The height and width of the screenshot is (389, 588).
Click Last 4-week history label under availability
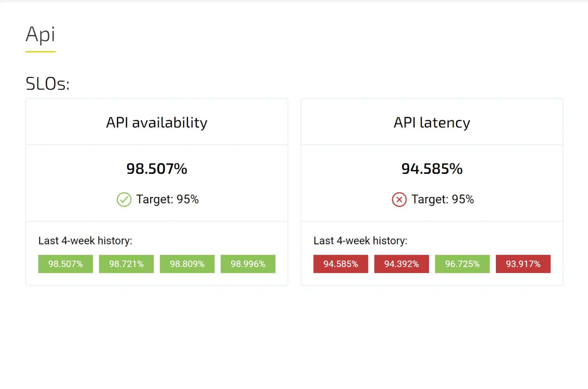tap(85, 241)
